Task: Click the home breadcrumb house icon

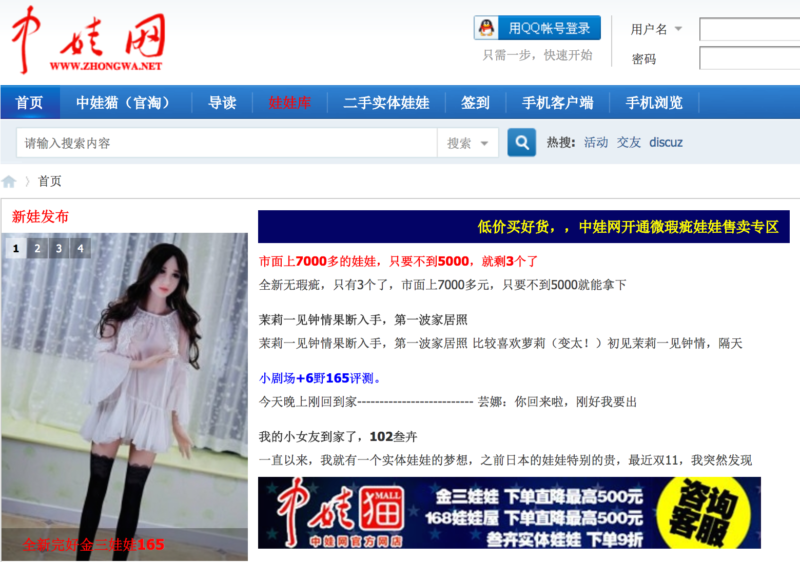Action: point(9,181)
